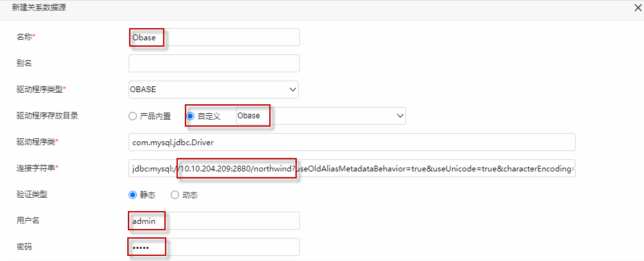Close the 新建关系数据源 dialog

pyautogui.click(x=638, y=8)
